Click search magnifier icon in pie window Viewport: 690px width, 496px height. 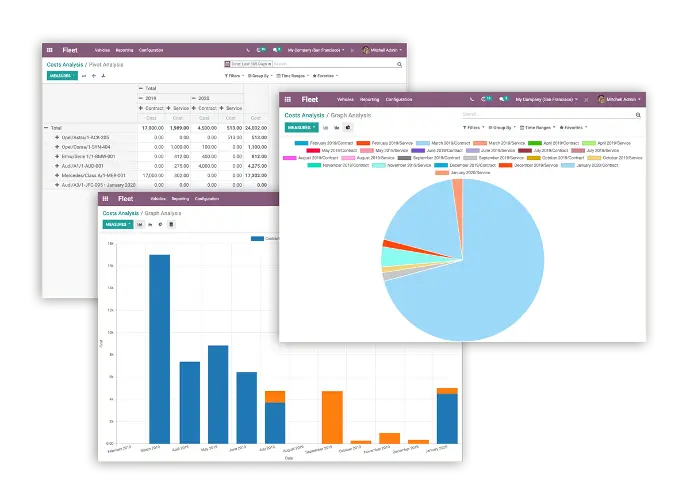click(637, 114)
